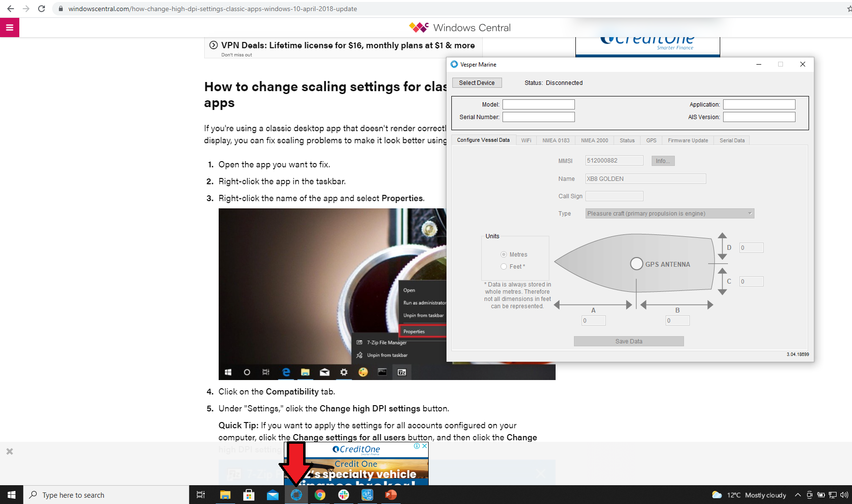
Task: Click the Type here to search box
Action: coord(106,495)
